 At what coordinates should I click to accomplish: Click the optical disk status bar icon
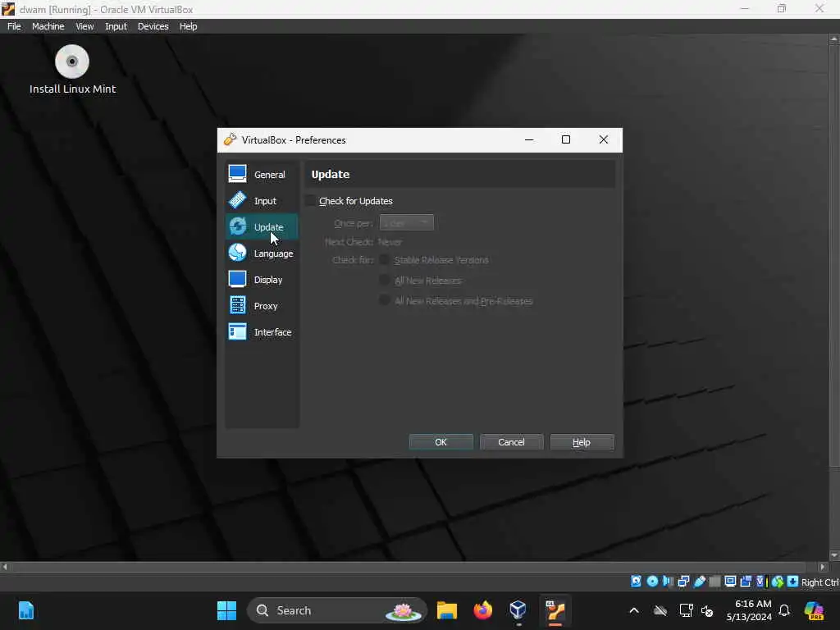tap(652, 582)
